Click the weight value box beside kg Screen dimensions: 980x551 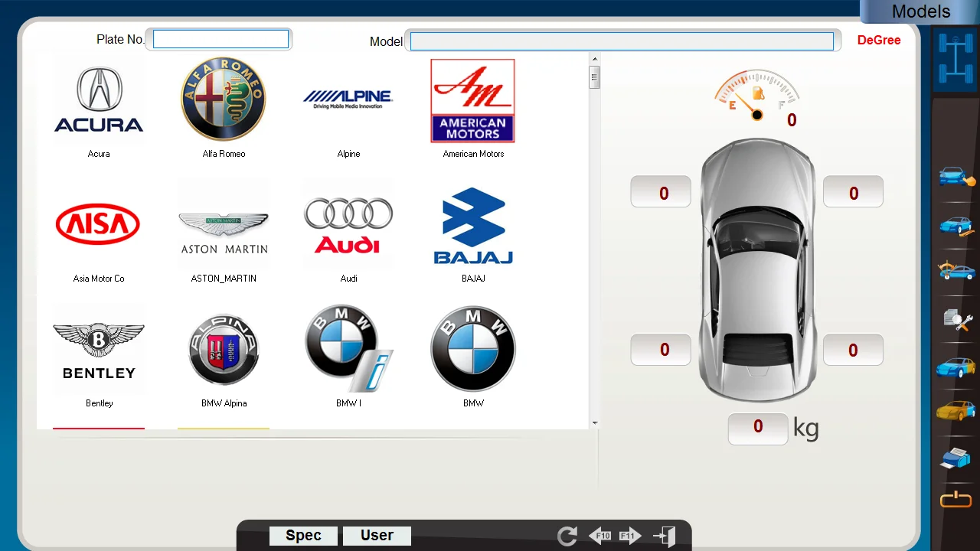click(757, 428)
